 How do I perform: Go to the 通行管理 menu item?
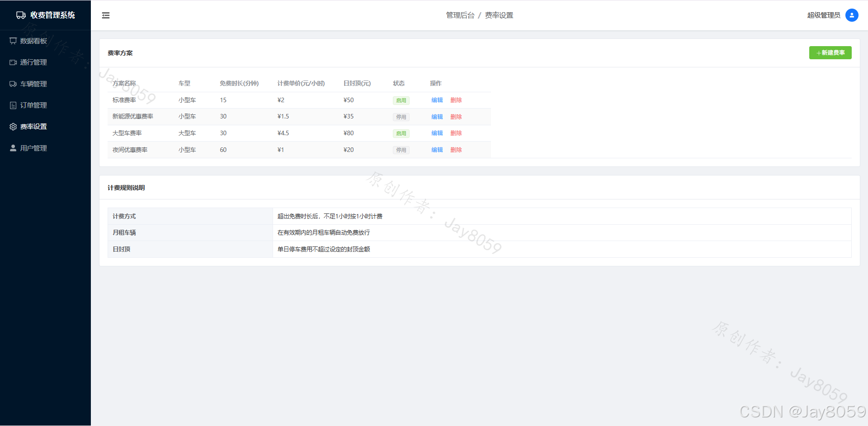tap(45, 62)
